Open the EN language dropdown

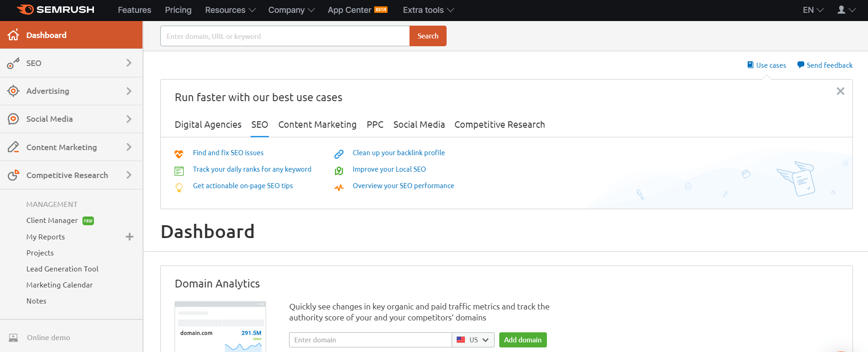pyautogui.click(x=813, y=10)
